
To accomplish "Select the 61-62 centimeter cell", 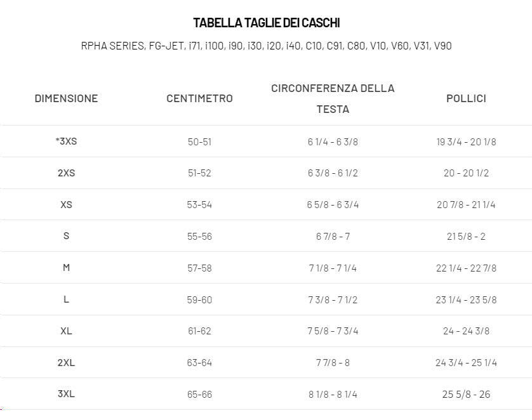I will (x=199, y=331).
